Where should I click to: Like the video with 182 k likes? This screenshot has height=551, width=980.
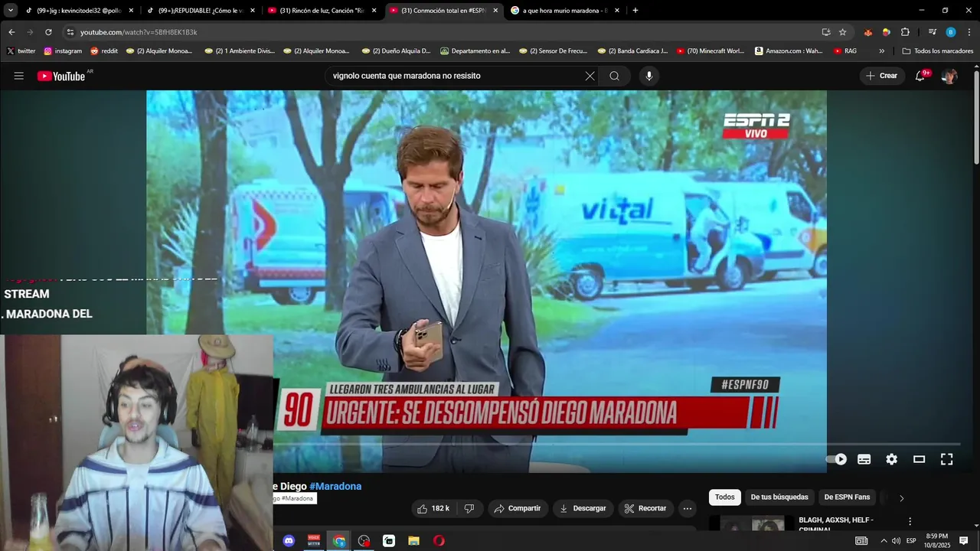pyautogui.click(x=433, y=508)
